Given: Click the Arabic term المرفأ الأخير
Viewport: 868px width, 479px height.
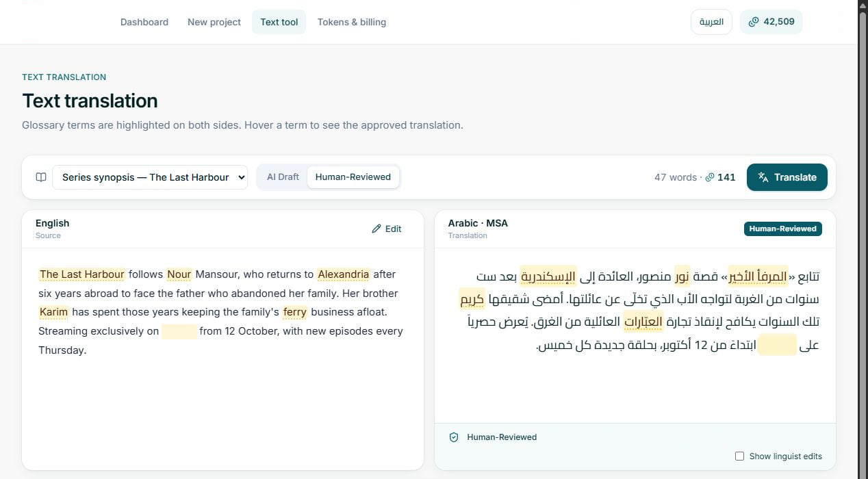Looking at the screenshot, I should (758, 276).
